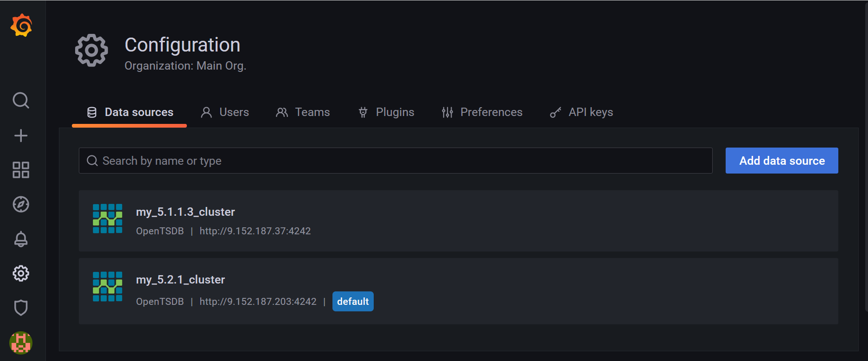Click the OpenTSDB icon of my_5.1.1.3_cluster
Viewport: 868px width, 361px height.
point(108,219)
